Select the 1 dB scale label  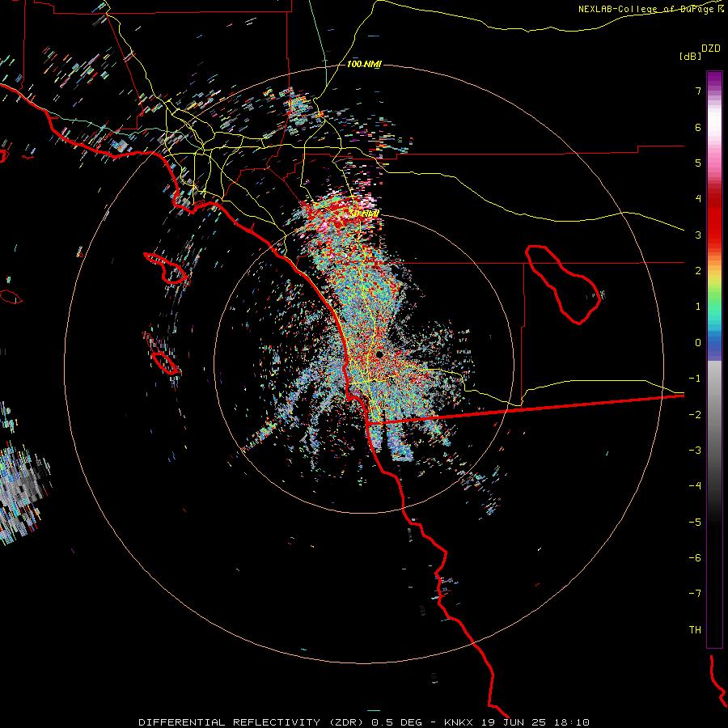click(x=698, y=307)
